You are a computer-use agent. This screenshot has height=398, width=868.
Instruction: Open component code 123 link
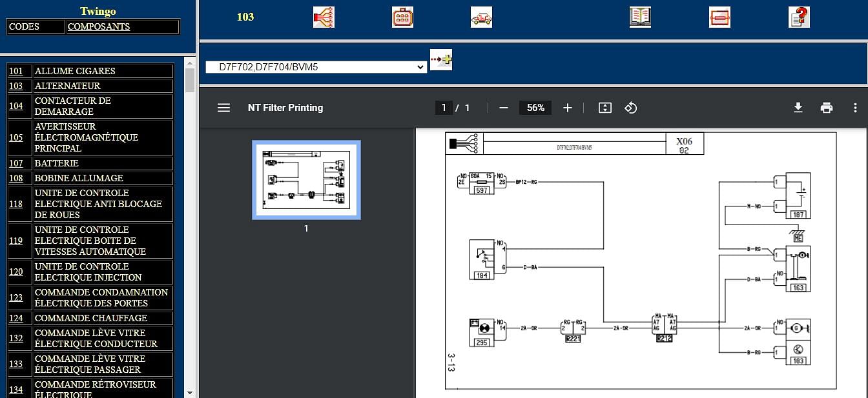(15, 297)
